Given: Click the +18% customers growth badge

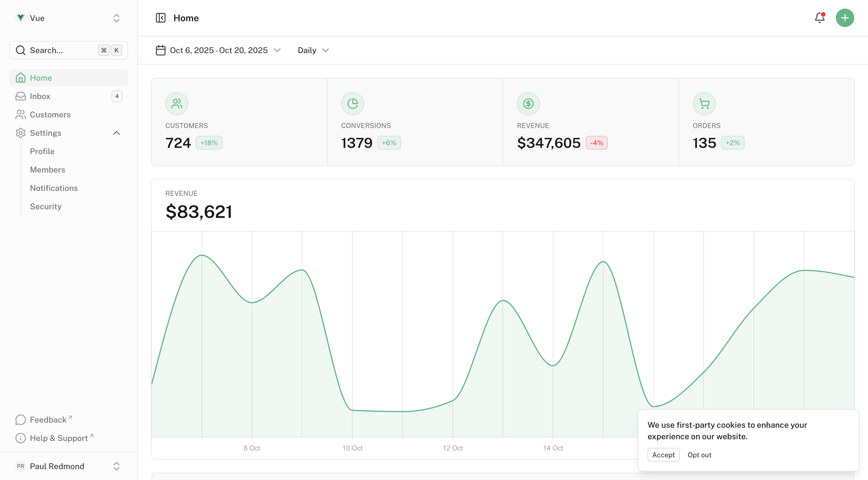Looking at the screenshot, I should [209, 143].
